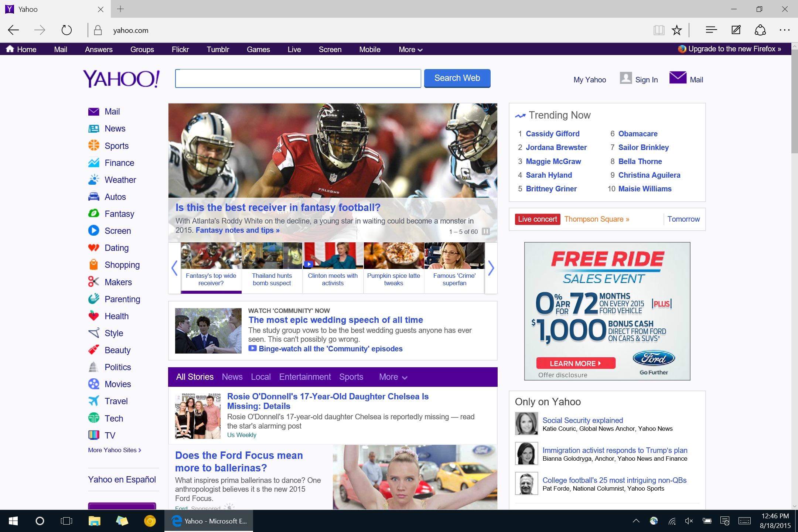Open the Edge Reading view icon
798x532 pixels.
pos(659,30)
